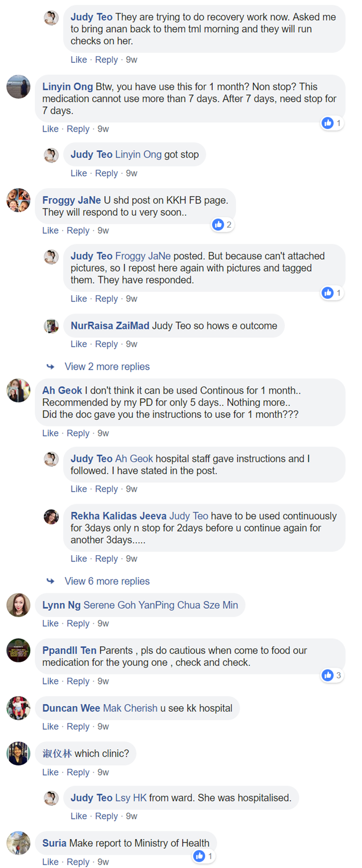Like Ah Geok's comment
The height and width of the screenshot is (868, 362).
coord(50,433)
